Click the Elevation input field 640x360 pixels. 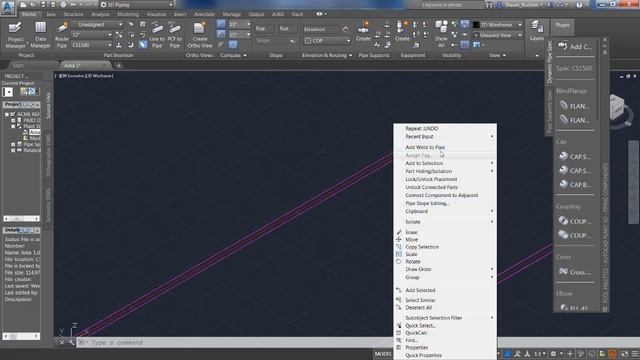pyautogui.click(x=322, y=29)
